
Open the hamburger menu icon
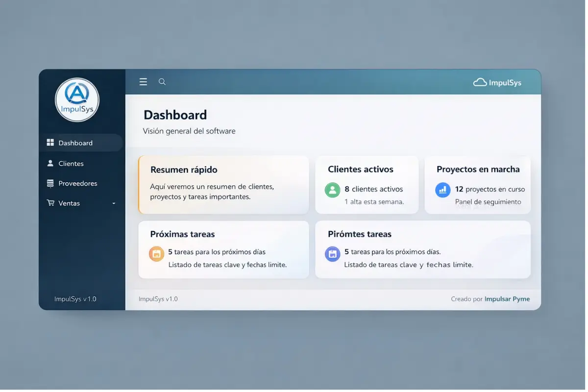tap(143, 81)
